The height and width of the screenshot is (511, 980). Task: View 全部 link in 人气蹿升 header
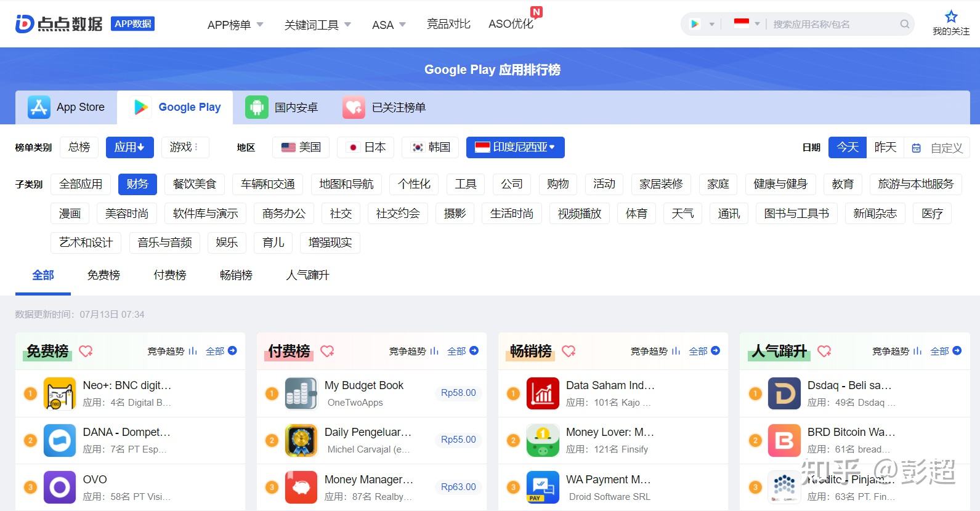pyautogui.click(x=946, y=351)
